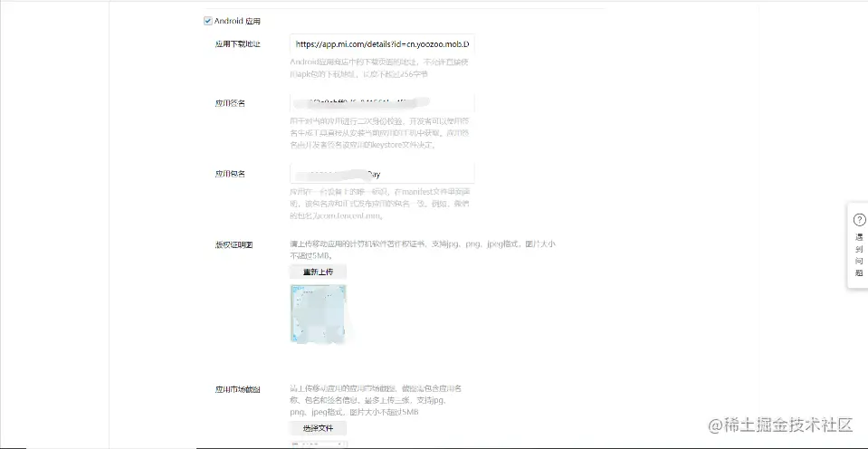Click the Android 应用 label text

pyautogui.click(x=237, y=21)
